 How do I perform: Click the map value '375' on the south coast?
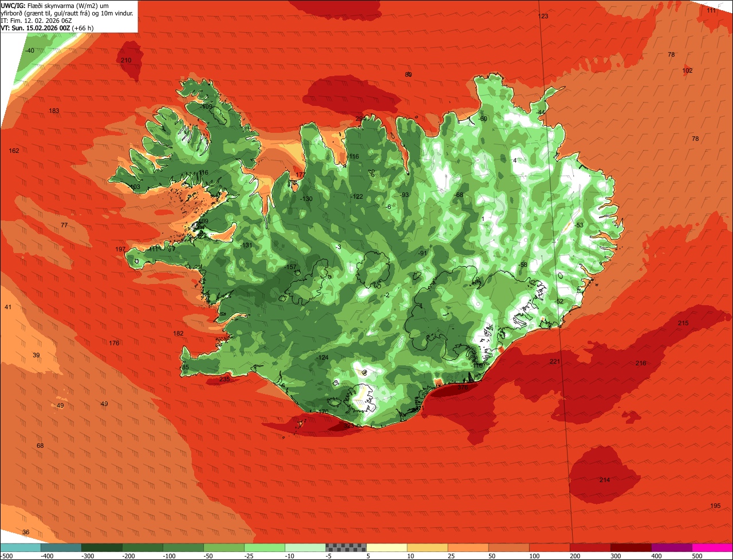[x=463, y=388]
